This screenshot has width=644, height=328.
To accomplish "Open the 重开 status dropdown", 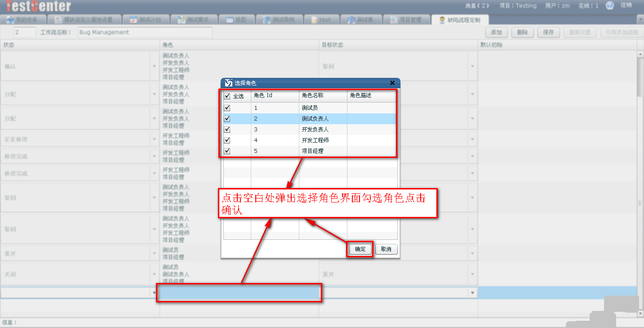I will coord(154,253).
